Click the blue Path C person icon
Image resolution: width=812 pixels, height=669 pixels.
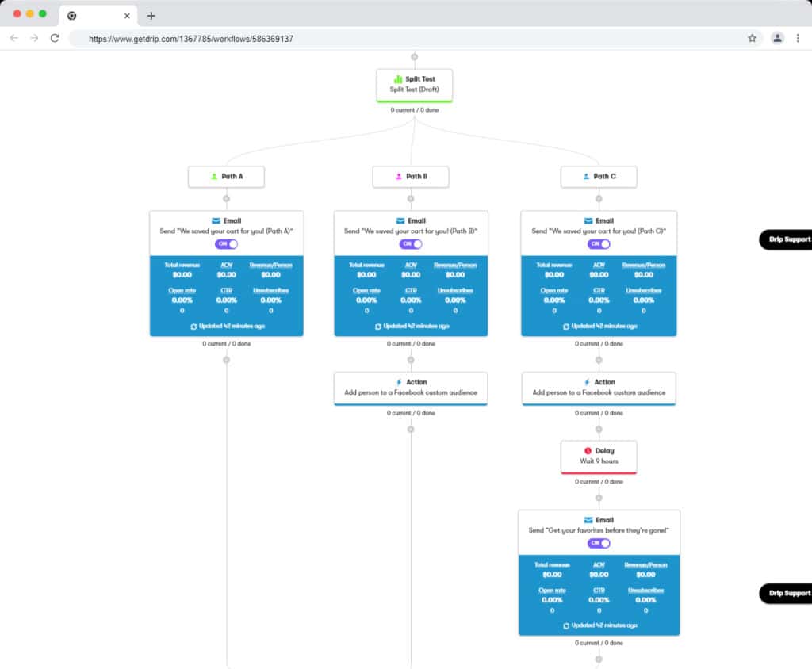click(586, 177)
